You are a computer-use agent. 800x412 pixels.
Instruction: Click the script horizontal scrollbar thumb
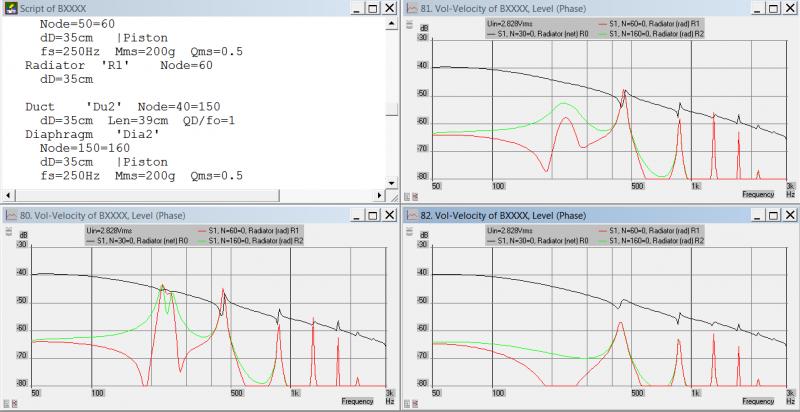147,195
